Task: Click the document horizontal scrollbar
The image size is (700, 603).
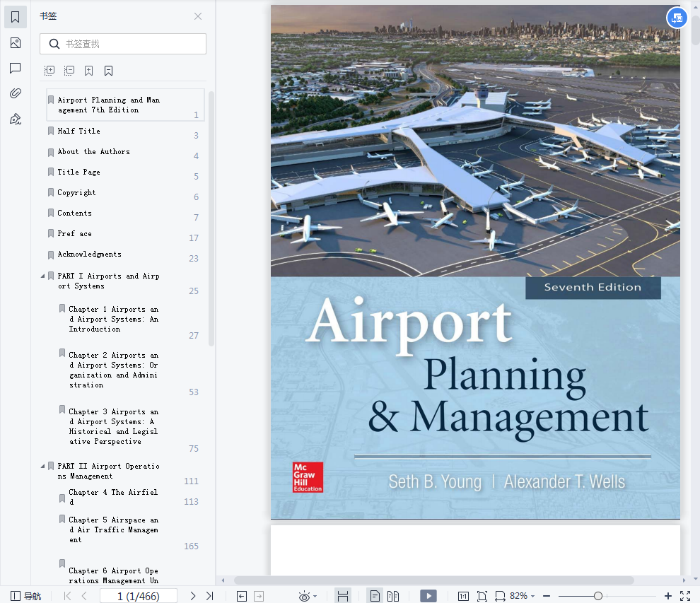Action: pyautogui.click(x=434, y=580)
